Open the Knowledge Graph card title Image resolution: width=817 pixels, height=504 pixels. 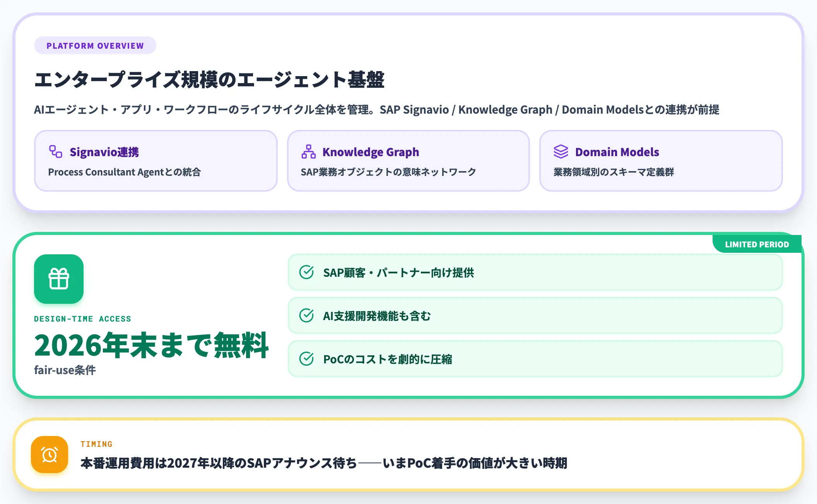371,152
